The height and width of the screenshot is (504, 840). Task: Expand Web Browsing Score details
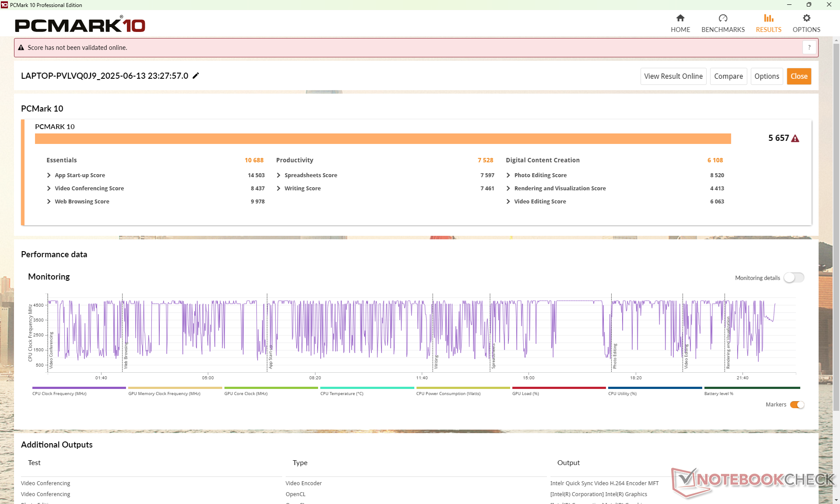pos(49,201)
